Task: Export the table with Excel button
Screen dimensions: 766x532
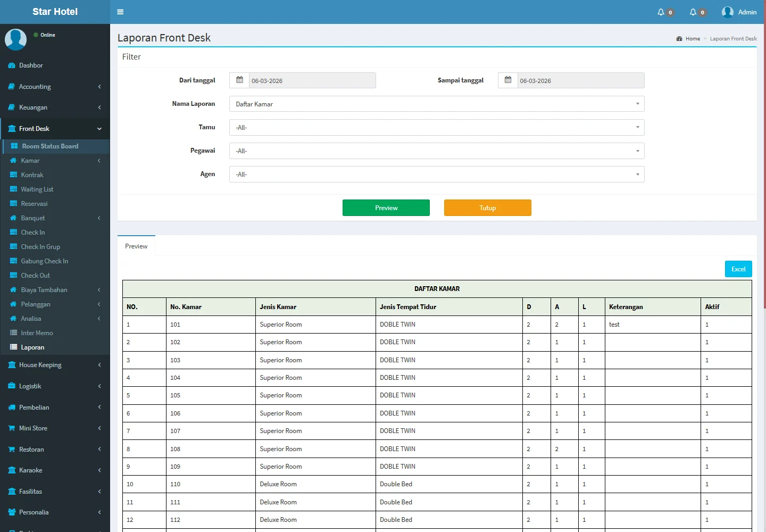Action: click(x=738, y=269)
